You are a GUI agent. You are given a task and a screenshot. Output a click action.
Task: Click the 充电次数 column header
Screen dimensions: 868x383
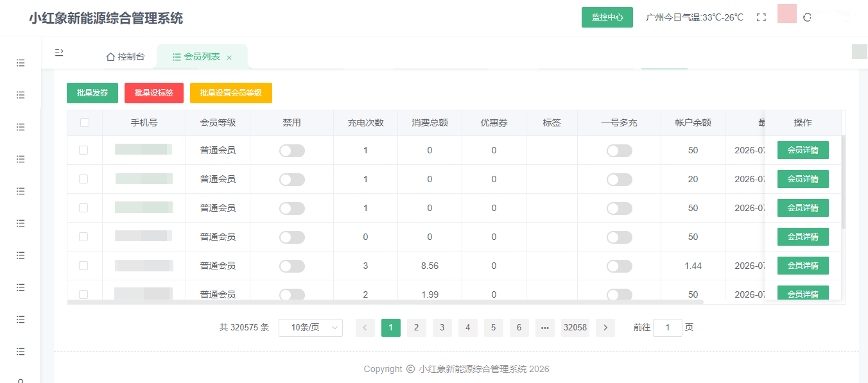coord(366,123)
